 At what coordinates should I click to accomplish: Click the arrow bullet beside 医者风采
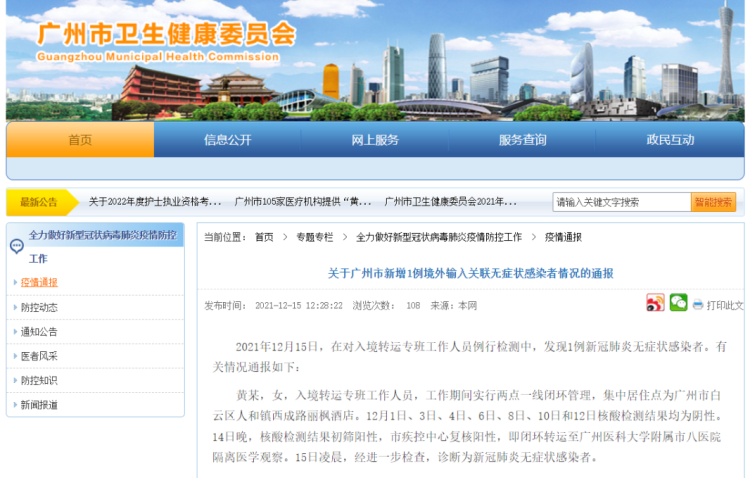[15, 356]
